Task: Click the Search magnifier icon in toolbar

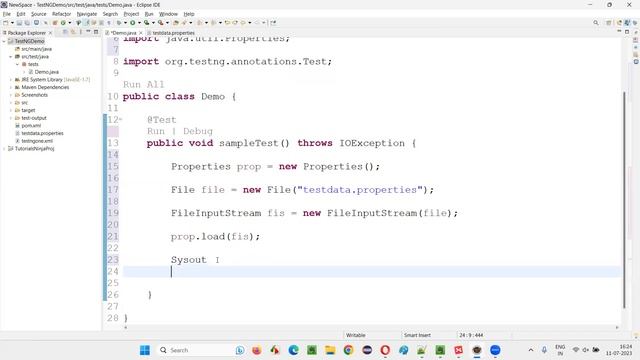Action: 596,23
